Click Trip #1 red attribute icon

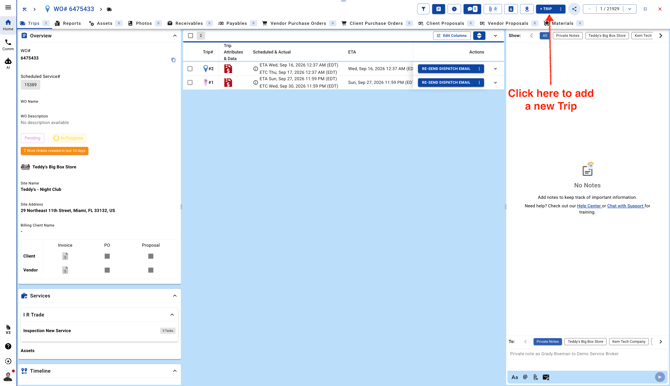click(x=228, y=83)
